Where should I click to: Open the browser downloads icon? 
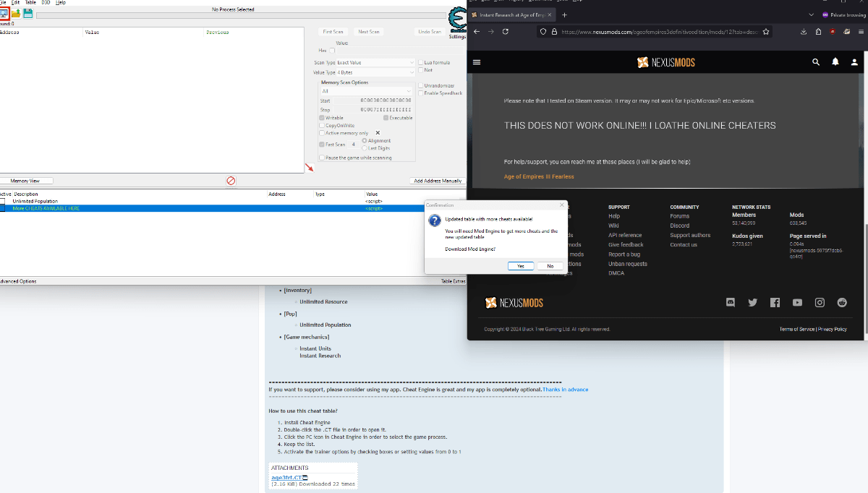point(804,32)
